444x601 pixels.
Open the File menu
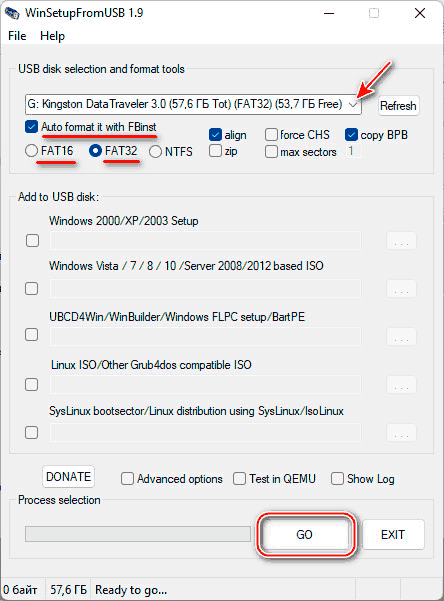17,36
